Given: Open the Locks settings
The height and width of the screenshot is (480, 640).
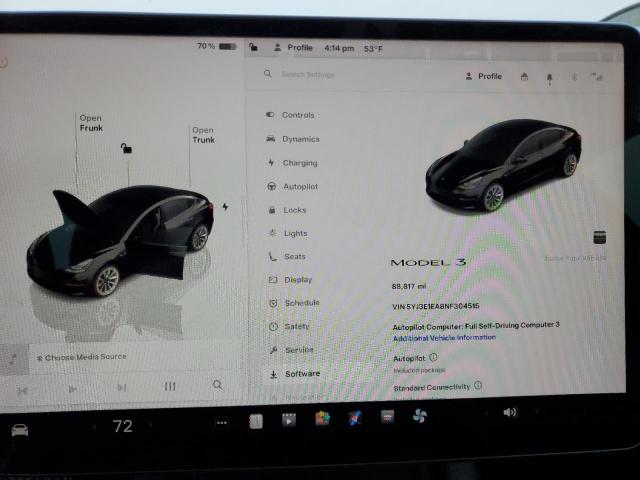Looking at the screenshot, I should [x=287, y=210].
